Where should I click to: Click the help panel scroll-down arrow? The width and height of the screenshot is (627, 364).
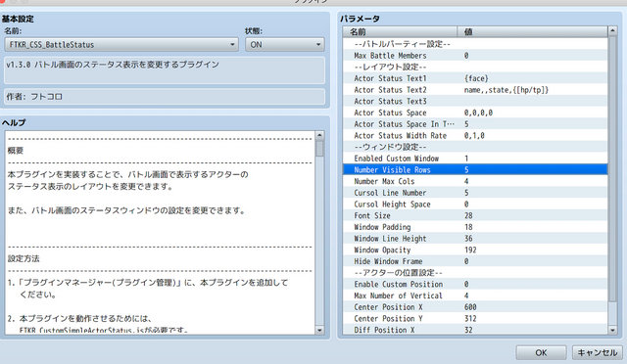pyautogui.click(x=319, y=331)
